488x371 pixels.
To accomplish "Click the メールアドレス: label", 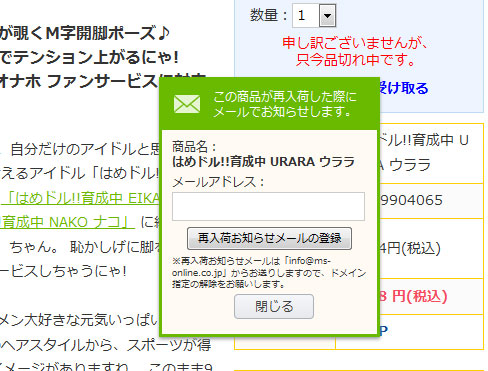I will 218,182.
